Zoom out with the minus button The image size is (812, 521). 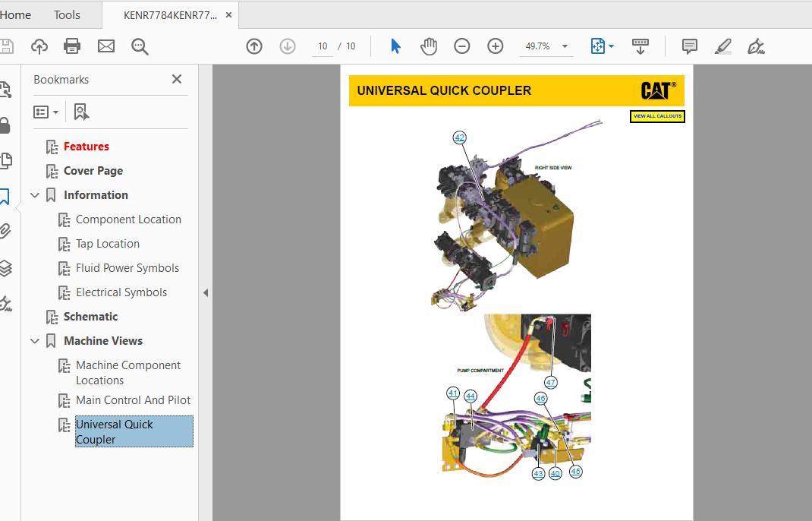click(x=462, y=46)
